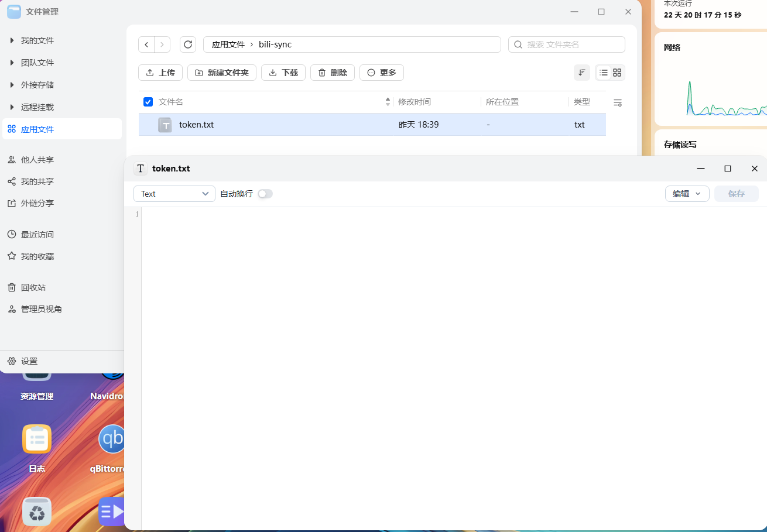Open the sort order icon in toolbar
Screen dimensions: 767x532
click(x=582, y=73)
